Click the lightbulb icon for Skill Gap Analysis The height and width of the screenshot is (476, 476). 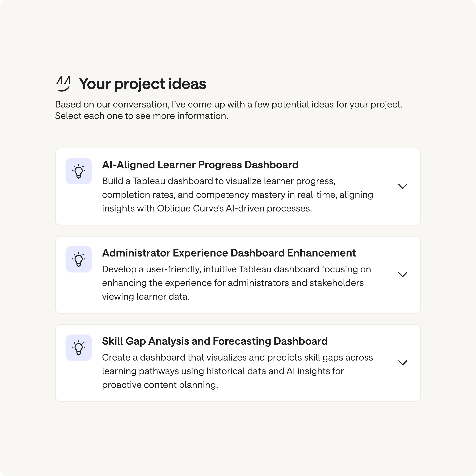tap(79, 348)
